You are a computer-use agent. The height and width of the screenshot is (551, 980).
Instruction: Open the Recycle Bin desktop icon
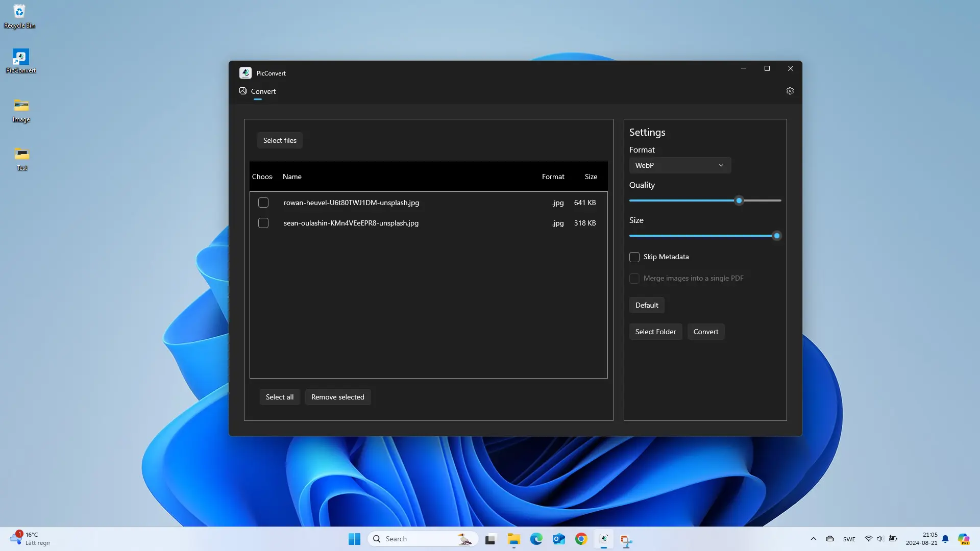pos(19,16)
